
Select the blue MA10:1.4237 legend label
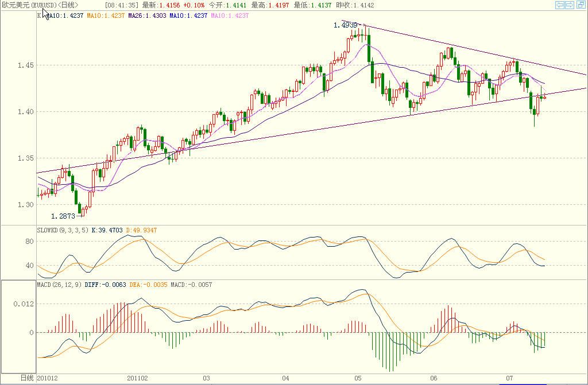click(188, 15)
